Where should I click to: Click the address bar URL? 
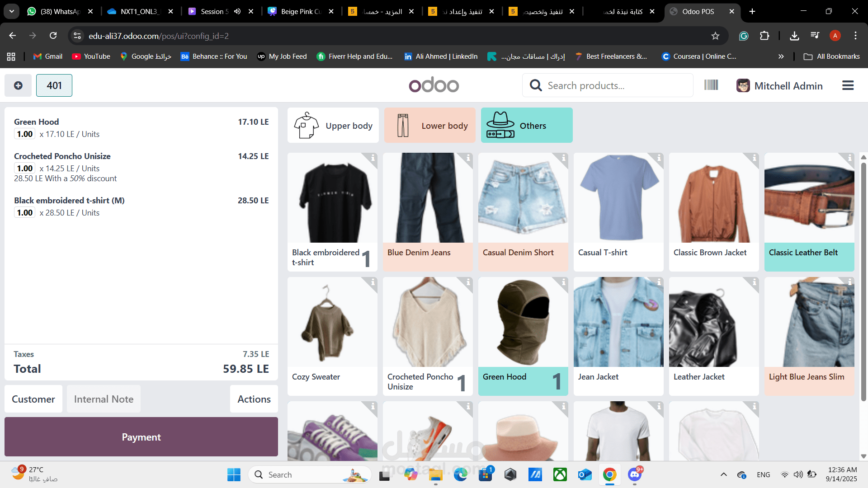point(159,36)
